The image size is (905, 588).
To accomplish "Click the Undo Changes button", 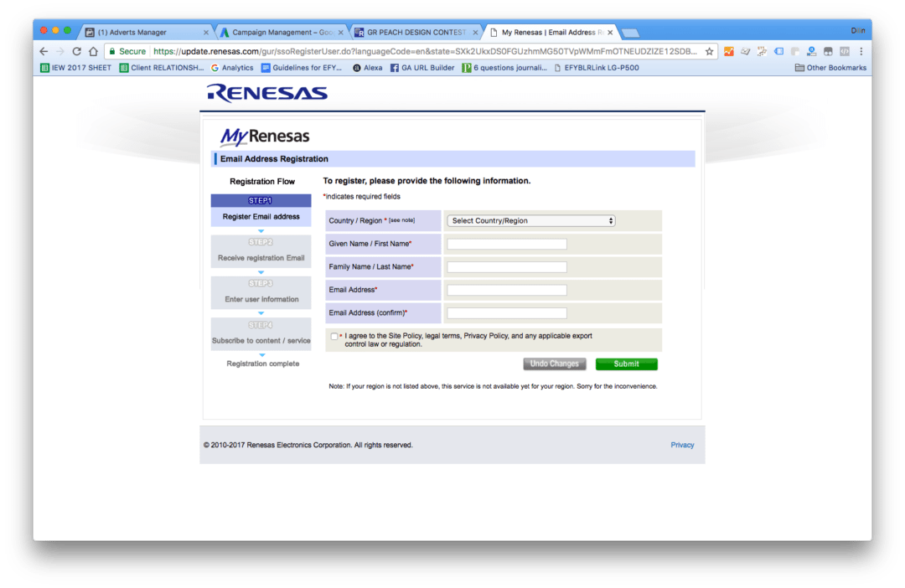I will point(554,364).
